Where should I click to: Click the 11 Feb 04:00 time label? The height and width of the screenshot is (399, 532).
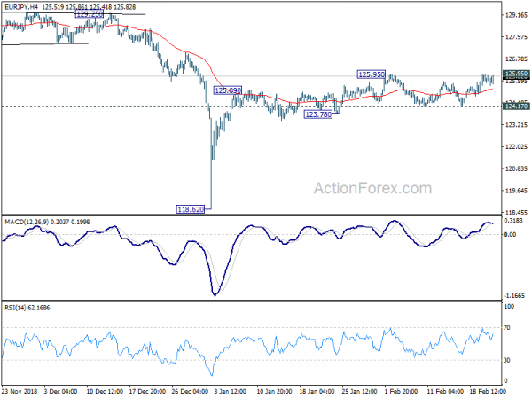click(x=445, y=391)
